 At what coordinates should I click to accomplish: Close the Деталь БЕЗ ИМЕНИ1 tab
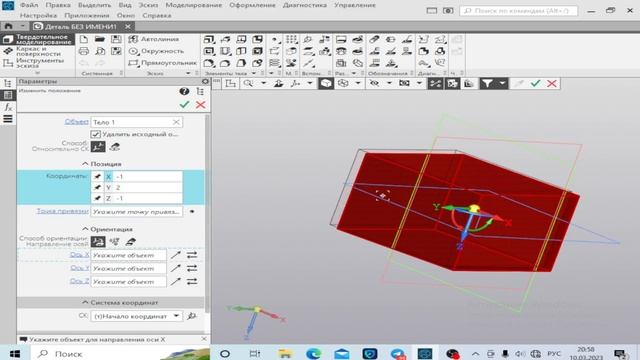[x=128, y=27]
